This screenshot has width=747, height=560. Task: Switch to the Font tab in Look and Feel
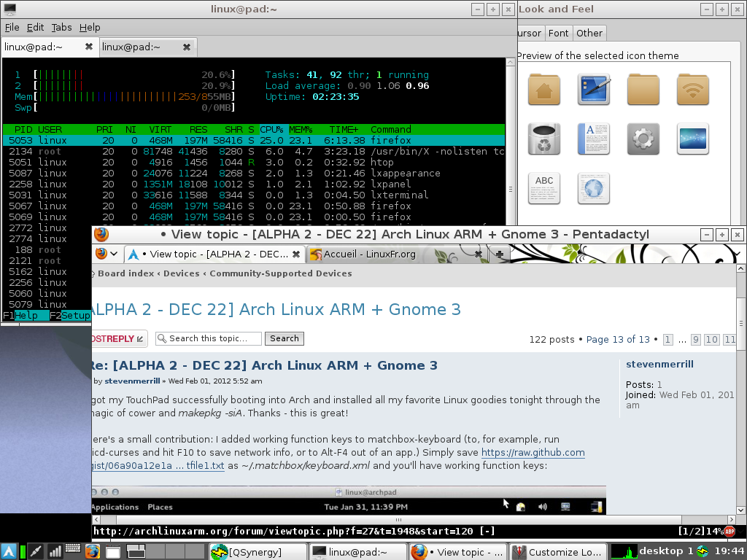pos(558,33)
